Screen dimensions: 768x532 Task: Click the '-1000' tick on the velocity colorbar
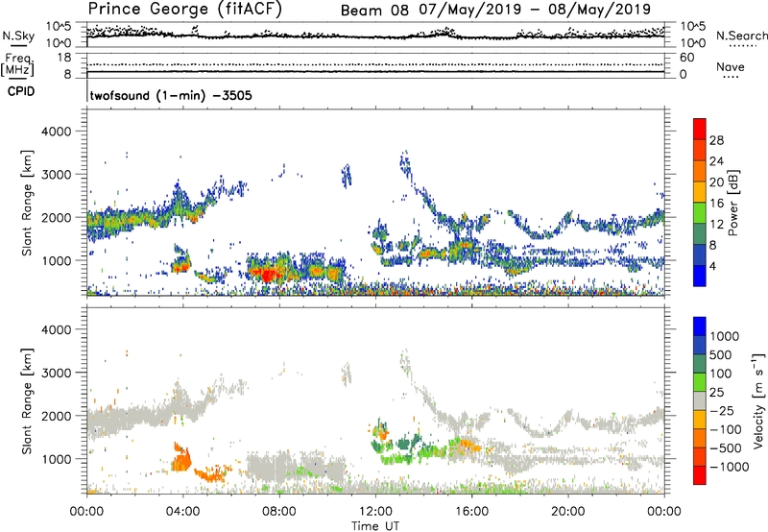pos(729,467)
